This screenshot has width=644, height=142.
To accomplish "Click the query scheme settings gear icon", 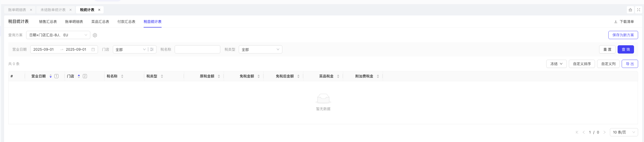I will pos(95,35).
